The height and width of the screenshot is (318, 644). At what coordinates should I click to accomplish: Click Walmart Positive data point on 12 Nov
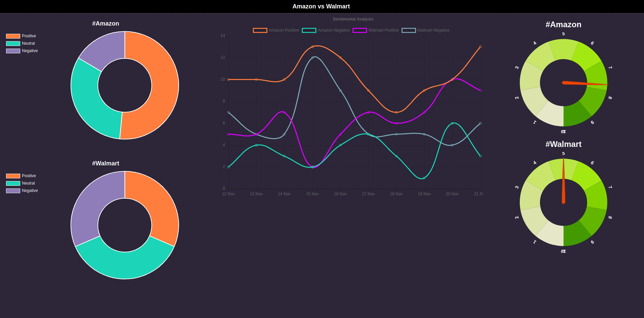pyautogui.click(x=228, y=134)
